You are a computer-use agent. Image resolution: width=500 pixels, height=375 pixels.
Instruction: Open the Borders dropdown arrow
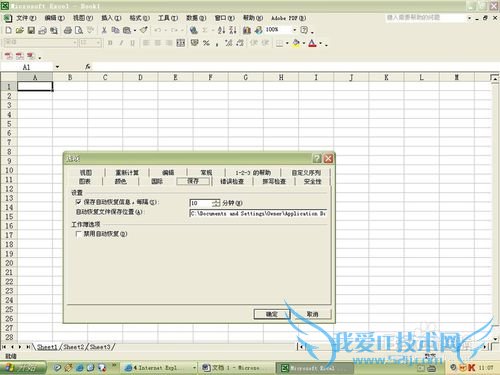coord(287,43)
